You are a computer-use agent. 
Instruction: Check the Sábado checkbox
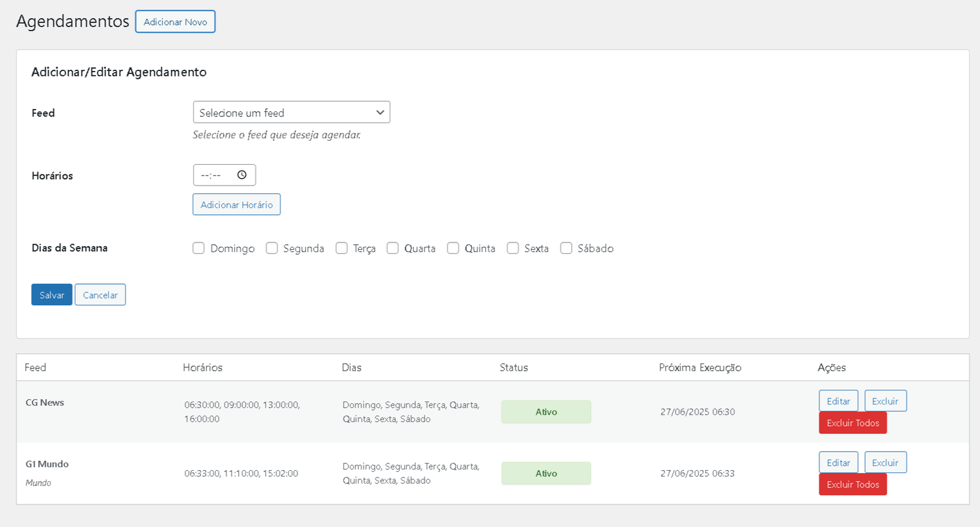point(567,248)
